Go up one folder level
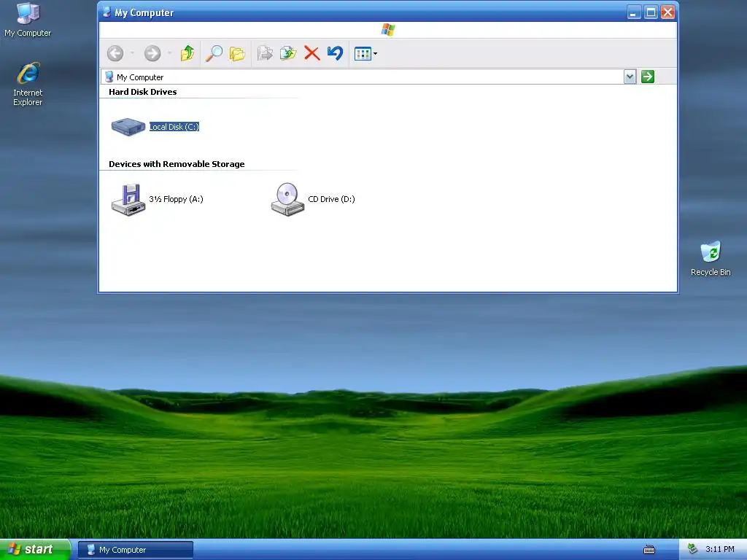This screenshot has width=747, height=560. (187, 53)
